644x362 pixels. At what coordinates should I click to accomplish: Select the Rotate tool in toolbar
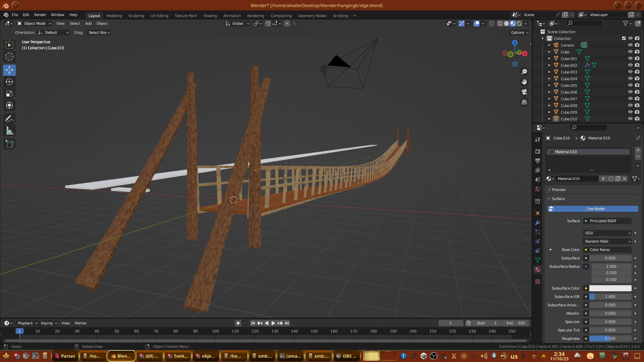click(9, 82)
